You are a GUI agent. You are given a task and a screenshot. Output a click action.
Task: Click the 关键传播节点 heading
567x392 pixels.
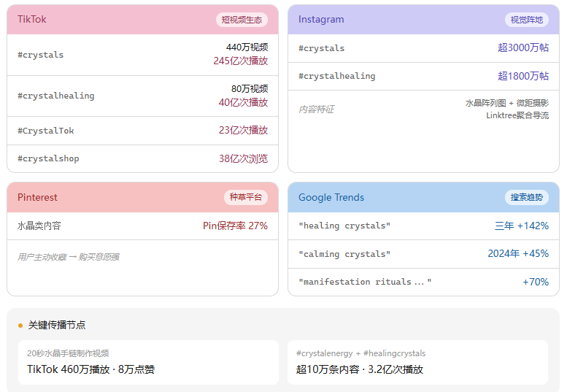(57, 326)
